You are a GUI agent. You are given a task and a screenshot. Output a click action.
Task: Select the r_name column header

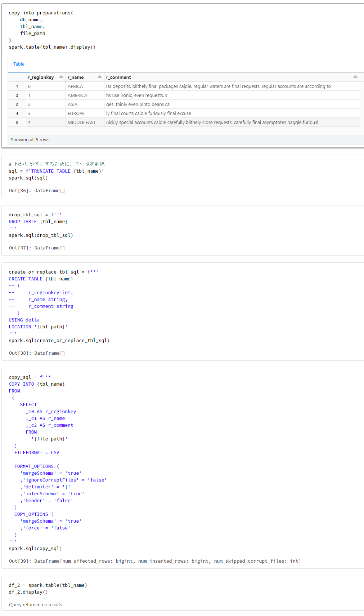coord(85,77)
